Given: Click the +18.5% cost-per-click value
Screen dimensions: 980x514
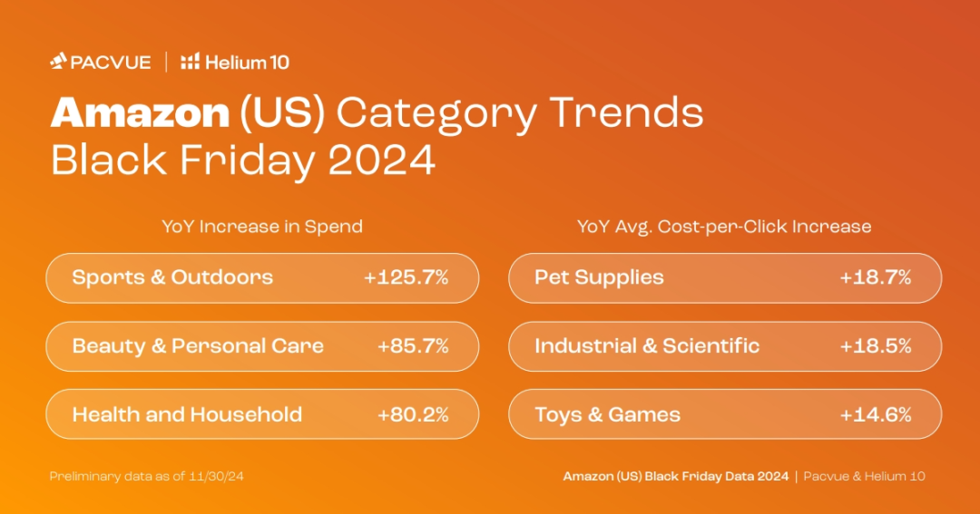Looking at the screenshot, I should click(876, 346).
